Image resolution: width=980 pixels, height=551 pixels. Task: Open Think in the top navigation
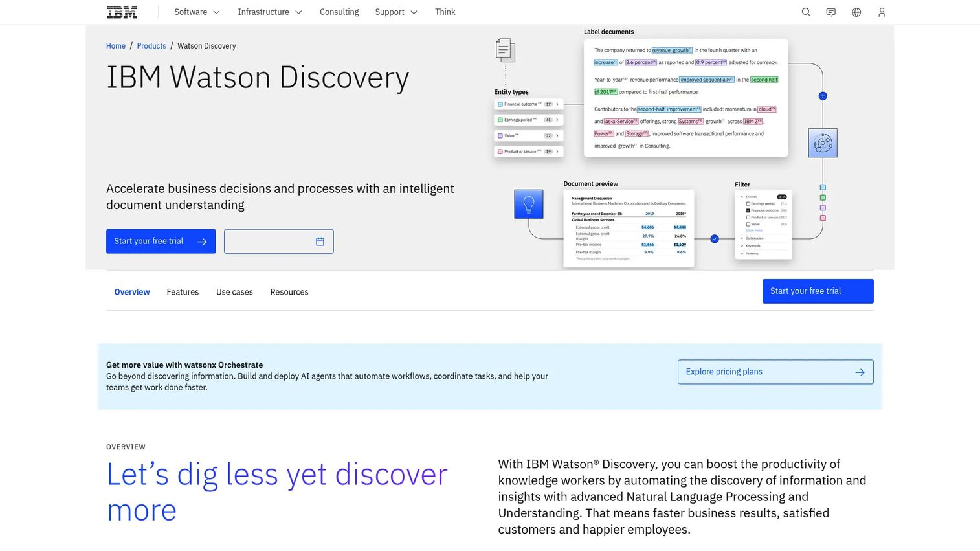pyautogui.click(x=445, y=12)
